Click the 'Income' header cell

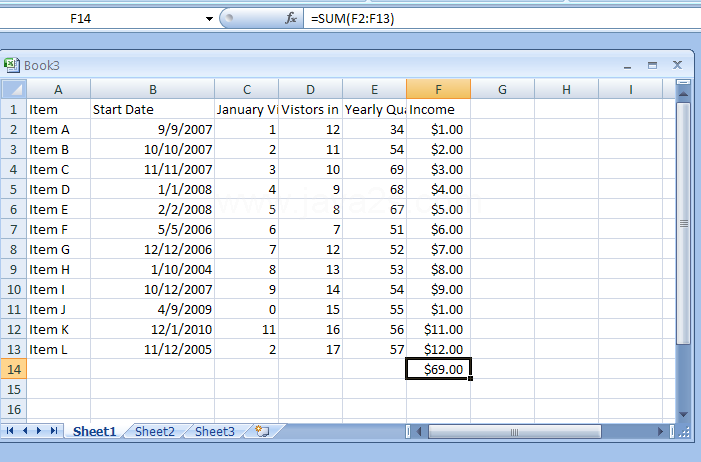[439, 109]
